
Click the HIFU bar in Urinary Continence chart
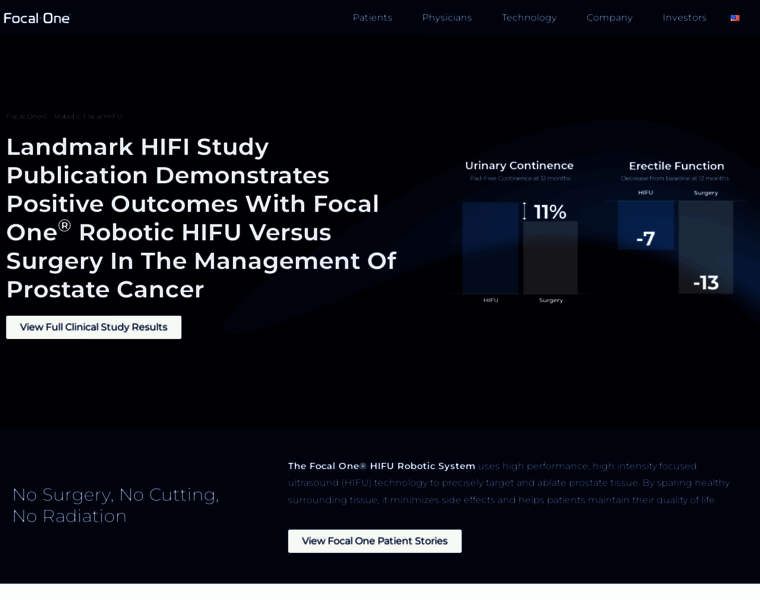coord(490,248)
